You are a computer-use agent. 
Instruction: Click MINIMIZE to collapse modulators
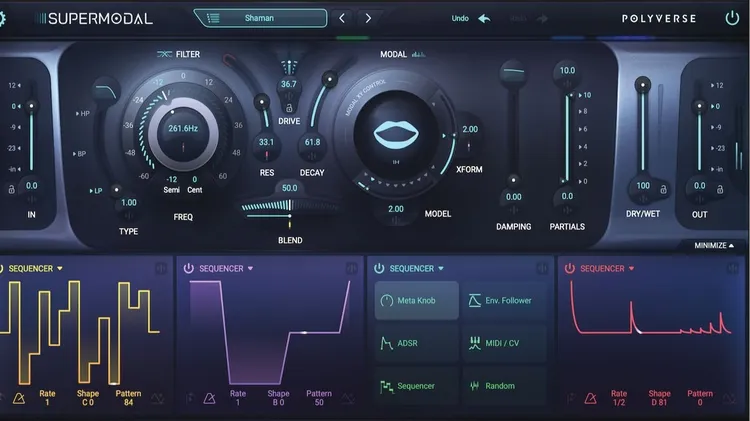click(x=714, y=245)
